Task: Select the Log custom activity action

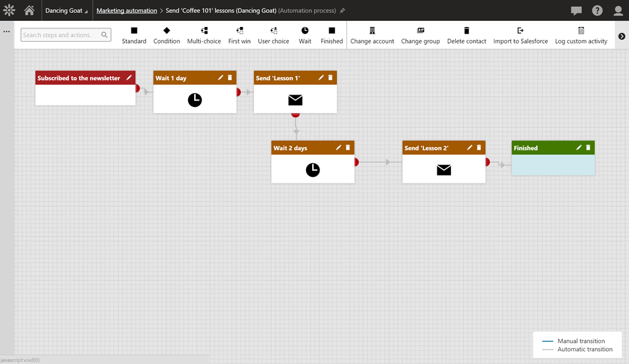Action: click(x=580, y=35)
